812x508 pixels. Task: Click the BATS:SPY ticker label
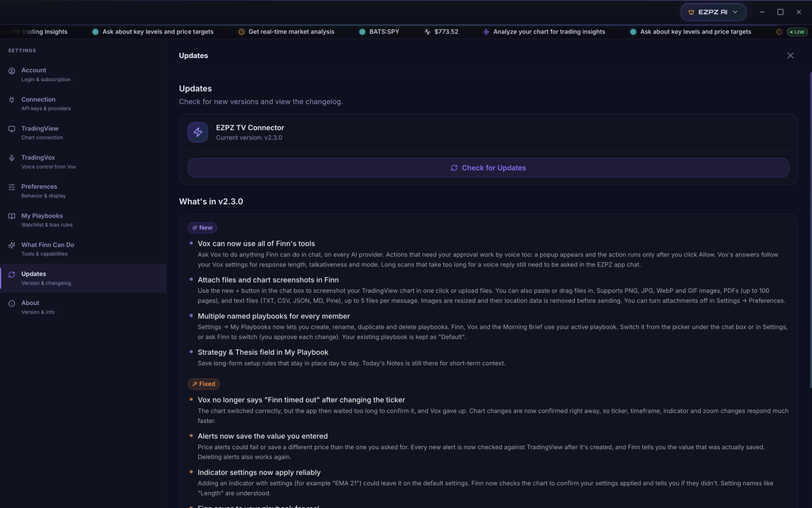[385, 32]
